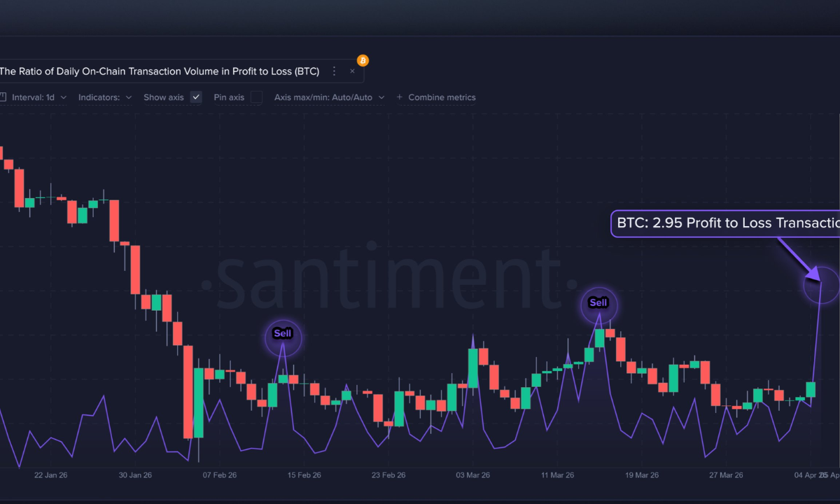Click the 03 Mar 26 axis date

(473, 475)
